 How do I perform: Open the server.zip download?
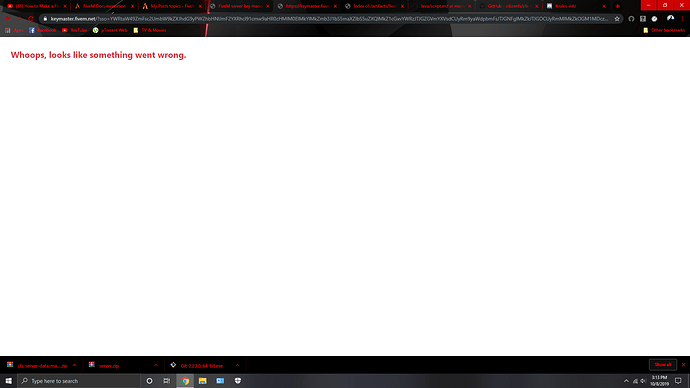pyautogui.click(x=104, y=366)
